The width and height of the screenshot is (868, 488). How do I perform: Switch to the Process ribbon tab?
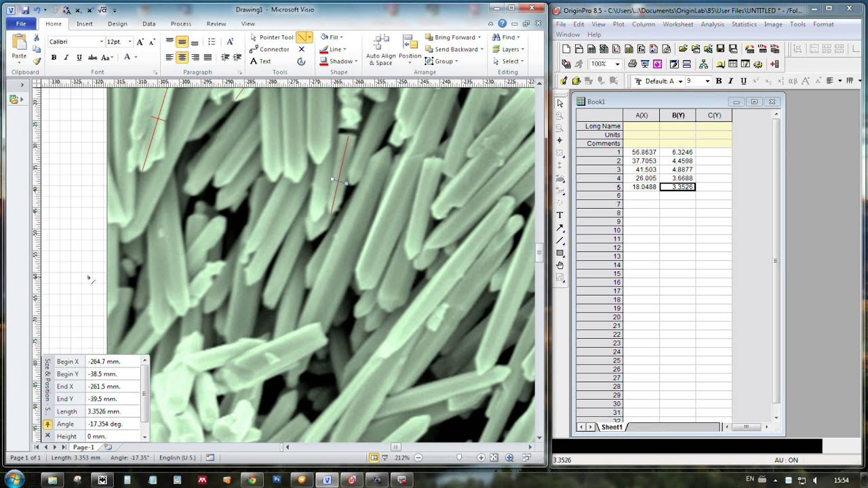pyautogui.click(x=181, y=24)
